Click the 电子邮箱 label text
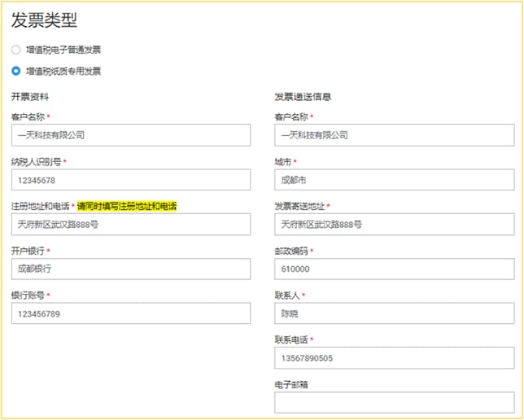 pos(291,383)
